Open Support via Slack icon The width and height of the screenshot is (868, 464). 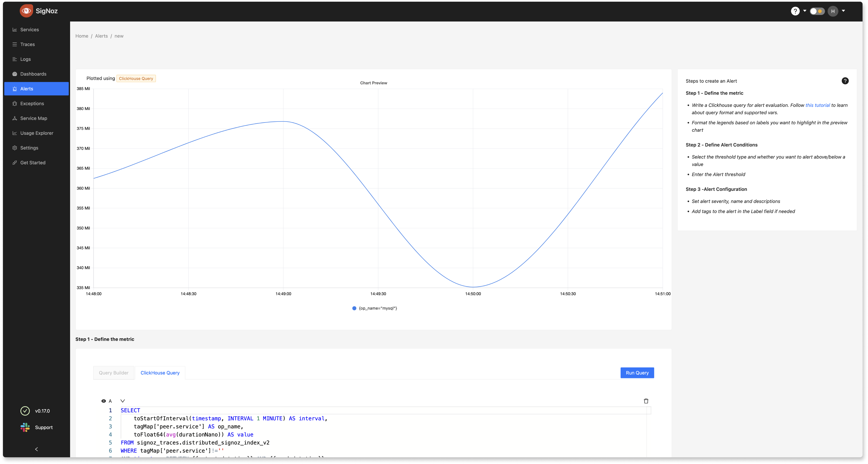point(25,427)
